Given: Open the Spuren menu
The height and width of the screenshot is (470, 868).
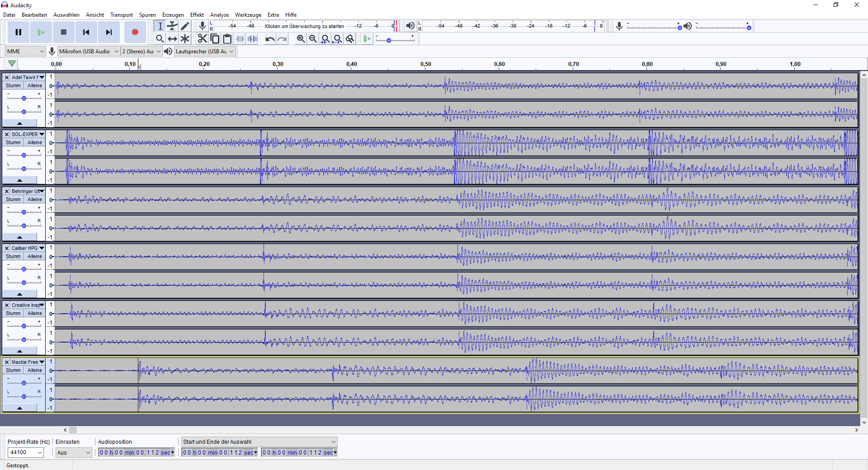Looking at the screenshot, I should point(147,15).
